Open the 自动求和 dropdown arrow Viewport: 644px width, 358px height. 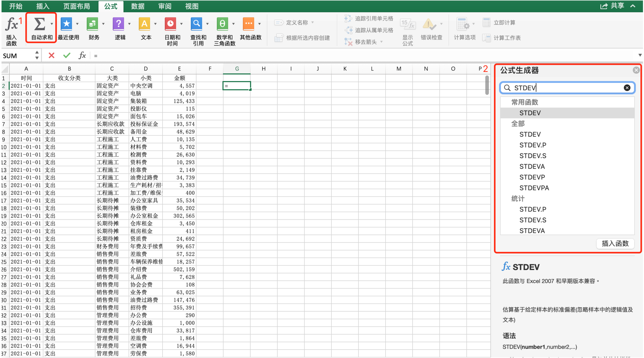click(52, 24)
